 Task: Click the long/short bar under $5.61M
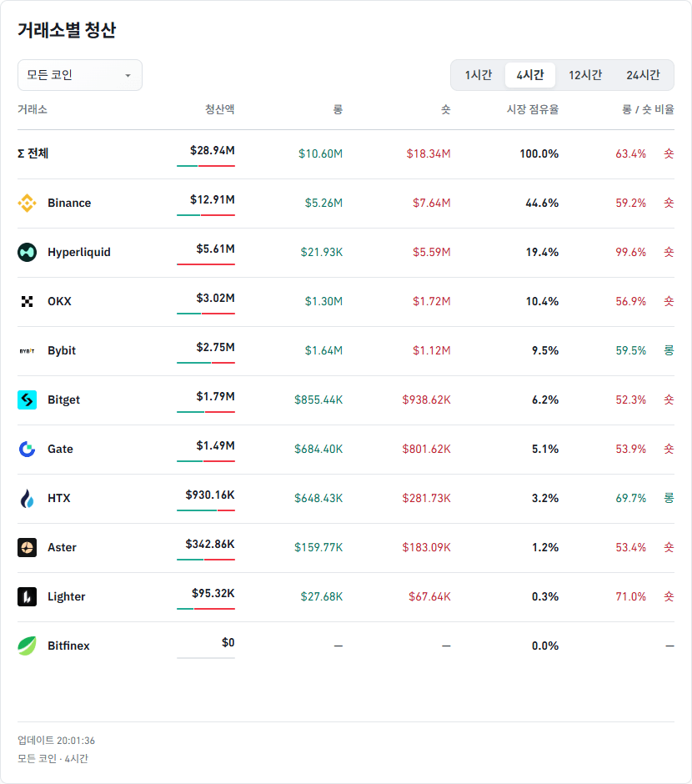[x=206, y=264]
